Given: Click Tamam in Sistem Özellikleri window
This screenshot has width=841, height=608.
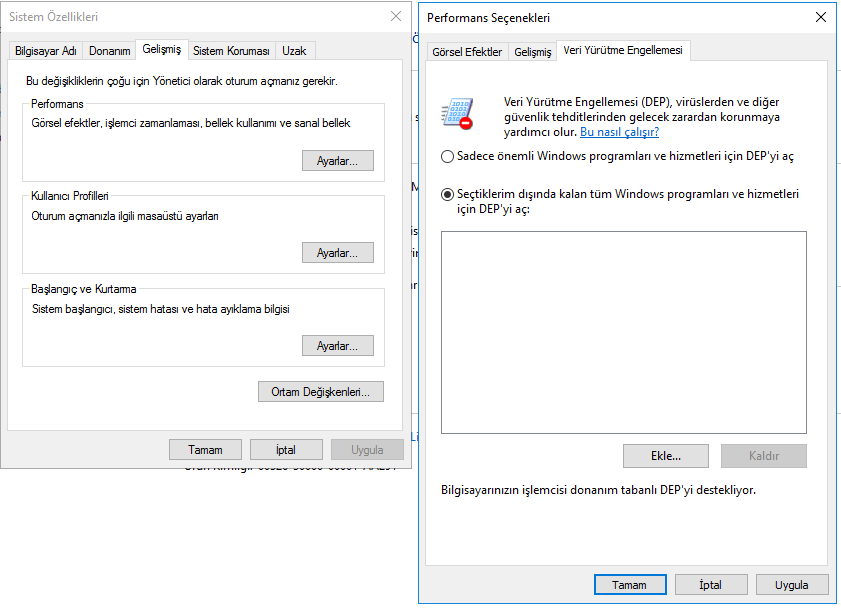Looking at the screenshot, I should tap(205, 450).
